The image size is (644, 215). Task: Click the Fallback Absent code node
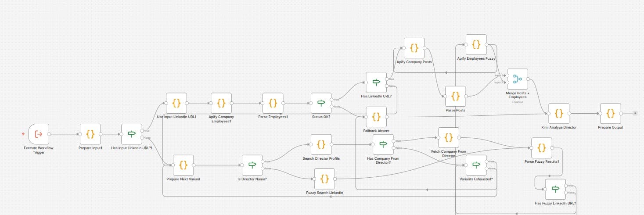(x=376, y=117)
